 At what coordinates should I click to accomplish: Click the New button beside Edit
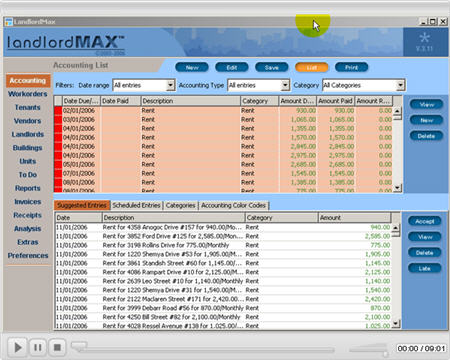click(x=192, y=67)
